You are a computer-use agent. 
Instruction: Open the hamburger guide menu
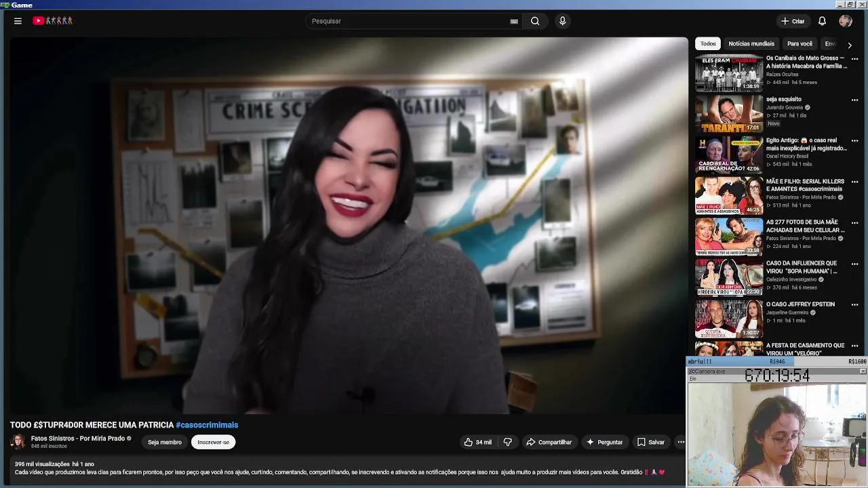[18, 21]
